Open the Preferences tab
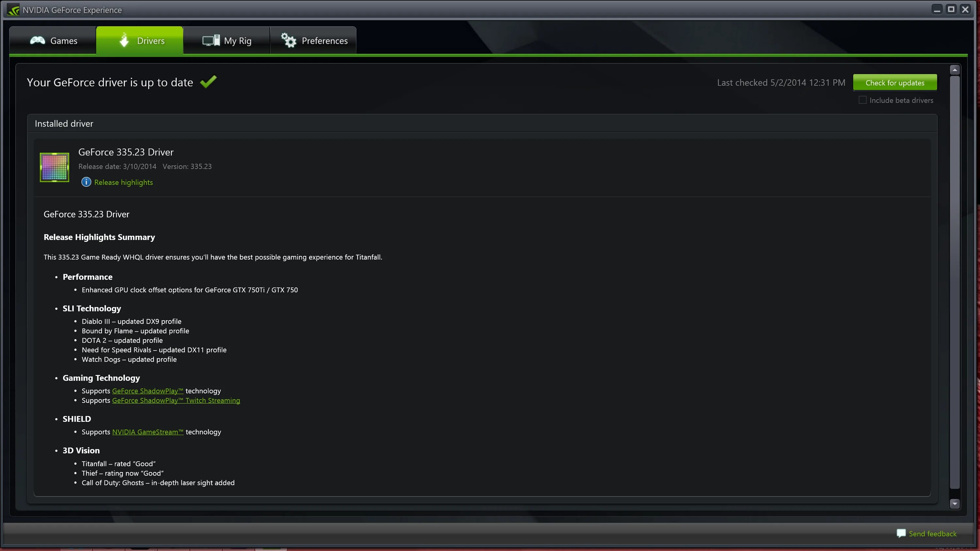980x551 pixels. coord(313,40)
